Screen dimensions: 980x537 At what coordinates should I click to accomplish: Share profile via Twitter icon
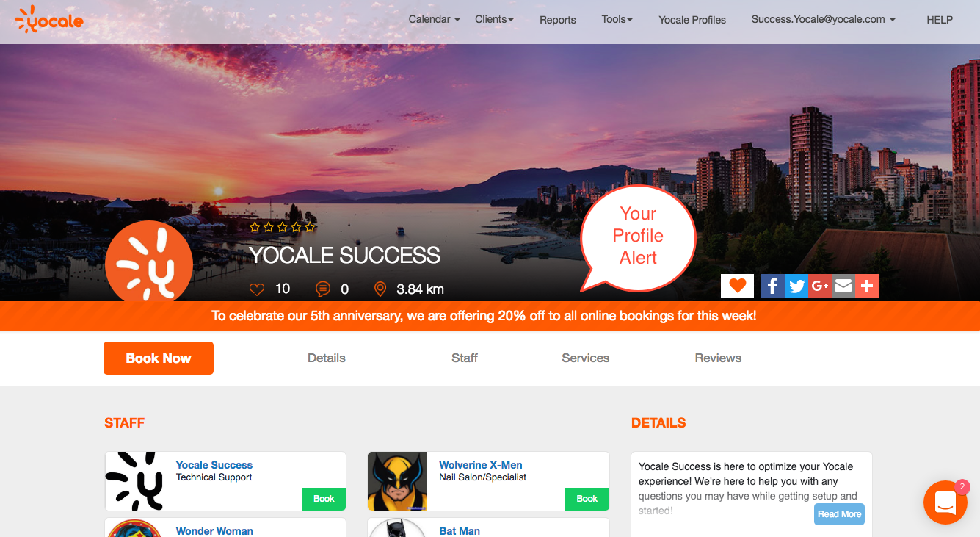[x=796, y=286]
